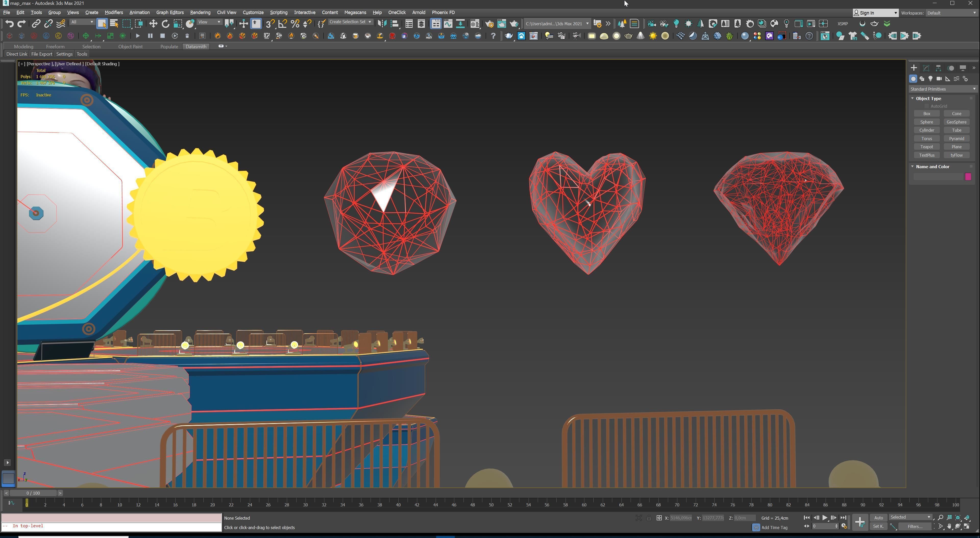The image size is (980, 538).
Task: Open the Motion panel tab icon
Action: point(951,68)
